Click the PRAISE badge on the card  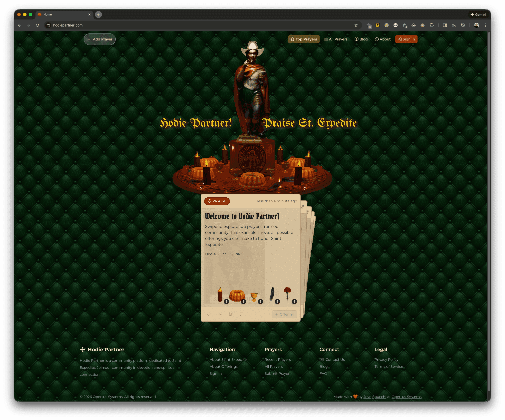coord(217,201)
